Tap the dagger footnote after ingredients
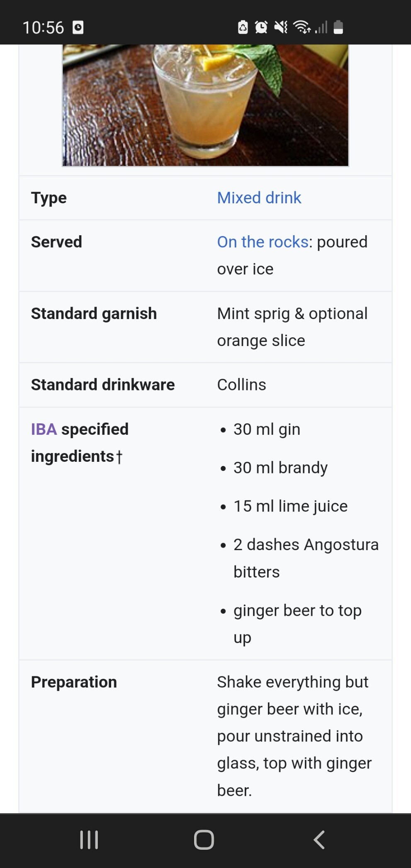Screen dimensions: 411x868 click(119, 457)
